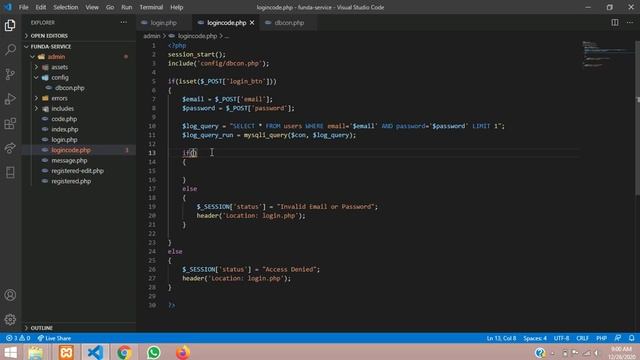The image size is (640, 360).
Task: Open the Extensions view icon
Action: click(10, 123)
